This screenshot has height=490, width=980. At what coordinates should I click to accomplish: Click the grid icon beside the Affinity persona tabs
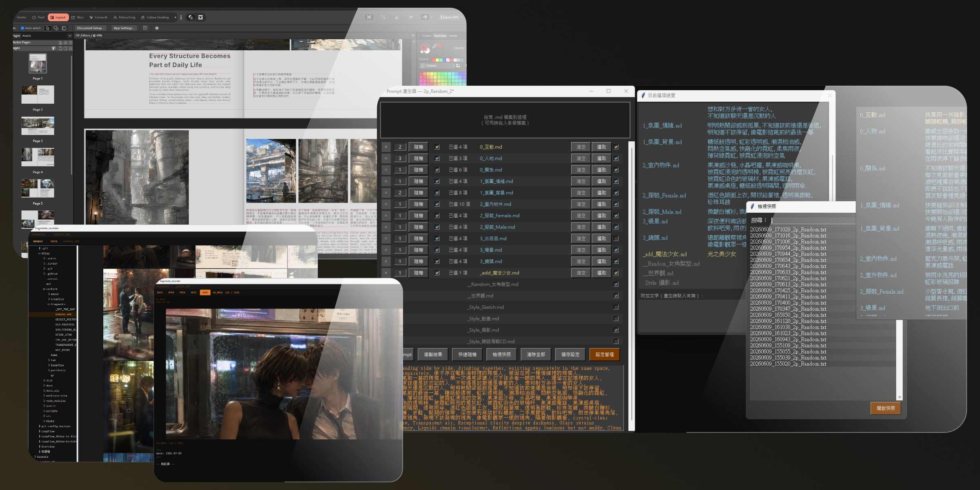[200, 17]
